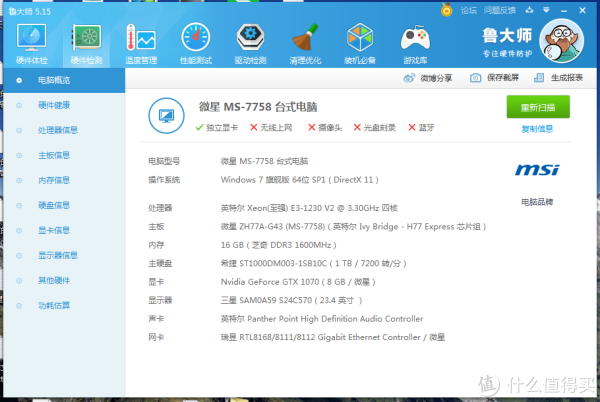Open 游戏库 gamepad icon
The height and width of the screenshot is (402, 600).
415,43
